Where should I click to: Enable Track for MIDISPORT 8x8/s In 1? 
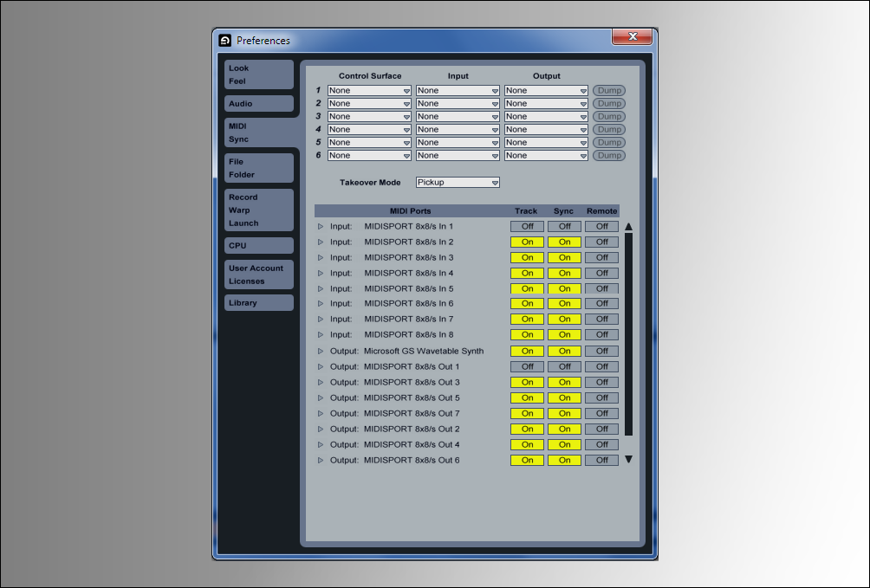527,227
